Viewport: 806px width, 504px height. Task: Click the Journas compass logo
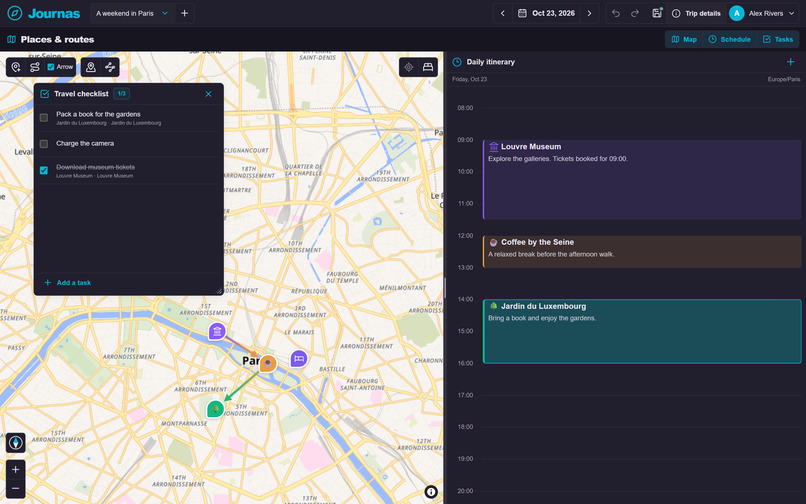(x=14, y=13)
